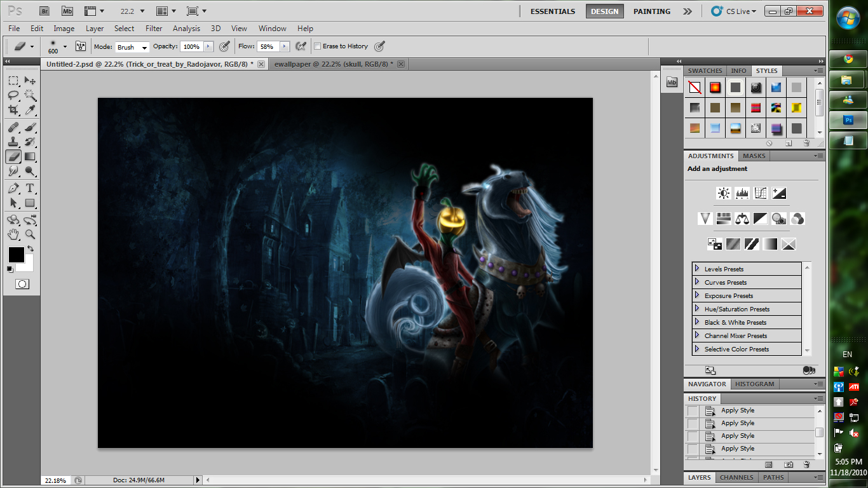Select the Gradient tool

click(30, 156)
